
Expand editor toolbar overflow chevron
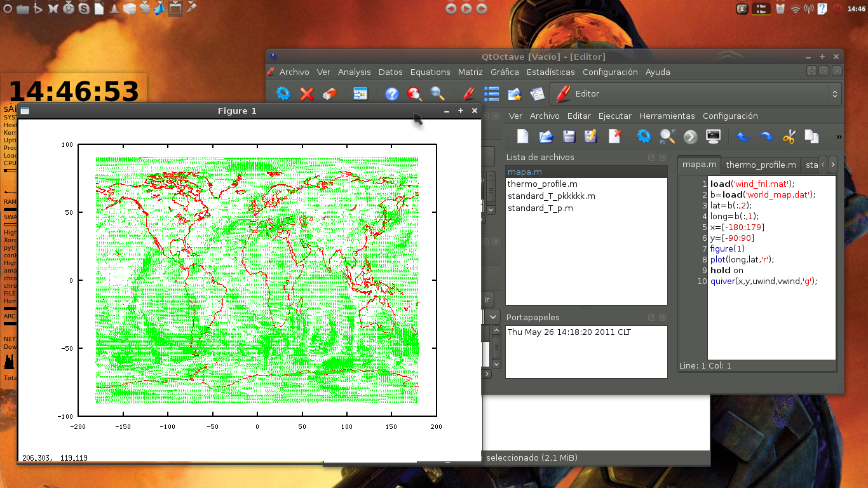(839, 137)
